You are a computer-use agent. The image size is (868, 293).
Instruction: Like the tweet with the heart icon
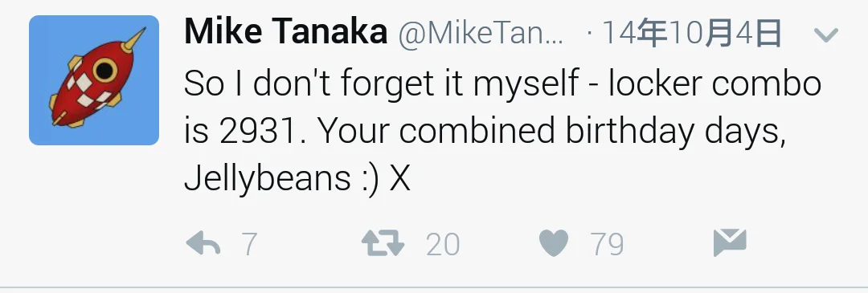(554, 243)
